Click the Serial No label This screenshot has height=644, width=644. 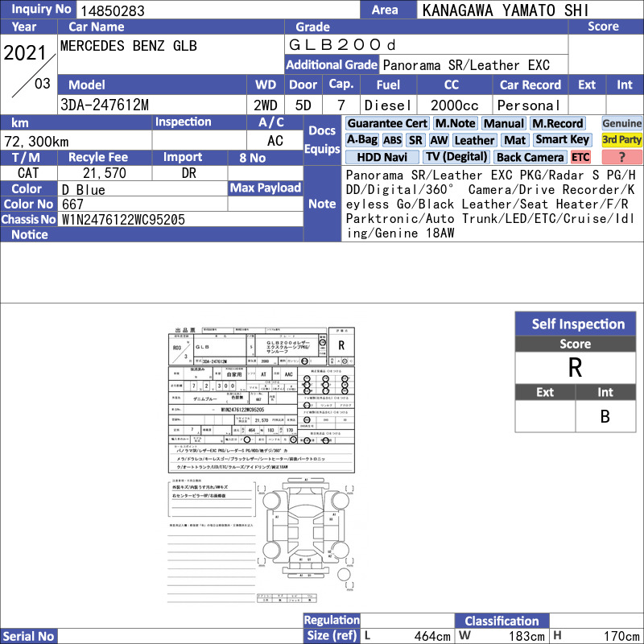tap(28, 636)
